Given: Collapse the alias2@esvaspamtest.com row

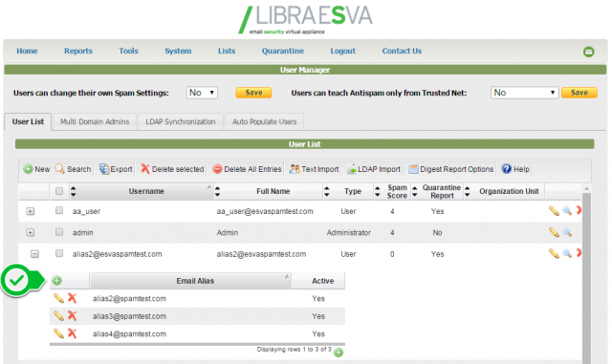Looking at the screenshot, I should click(x=34, y=254).
